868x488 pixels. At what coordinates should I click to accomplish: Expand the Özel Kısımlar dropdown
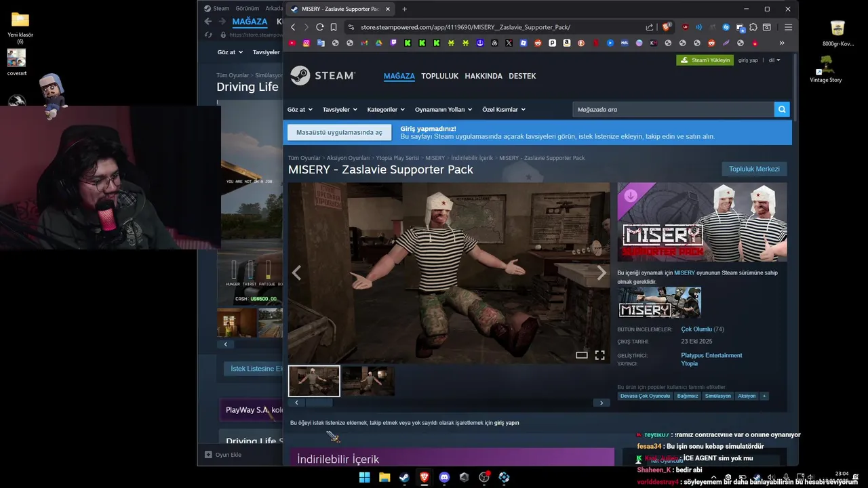(x=504, y=109)
